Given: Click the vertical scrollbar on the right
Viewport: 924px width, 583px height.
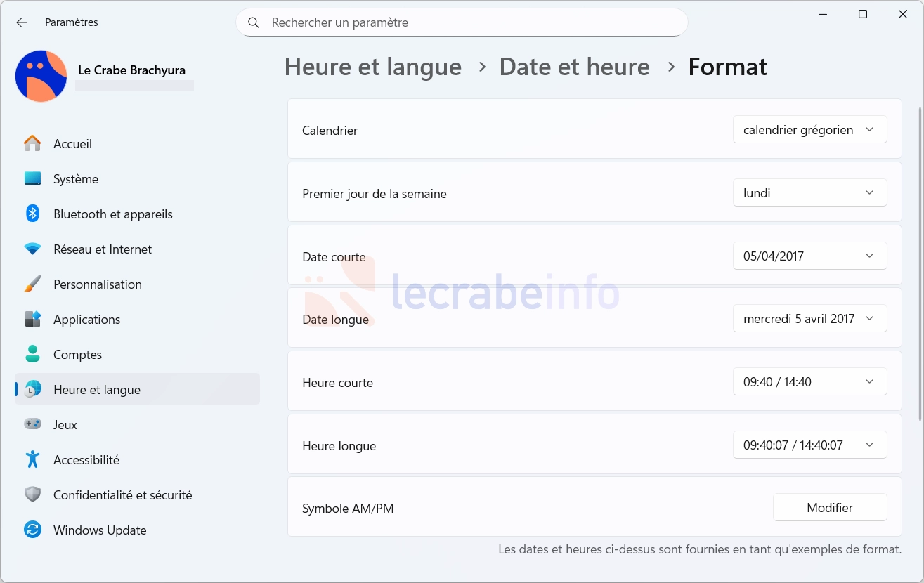Looking at the screenshot, I should click(x=920, y=263).
